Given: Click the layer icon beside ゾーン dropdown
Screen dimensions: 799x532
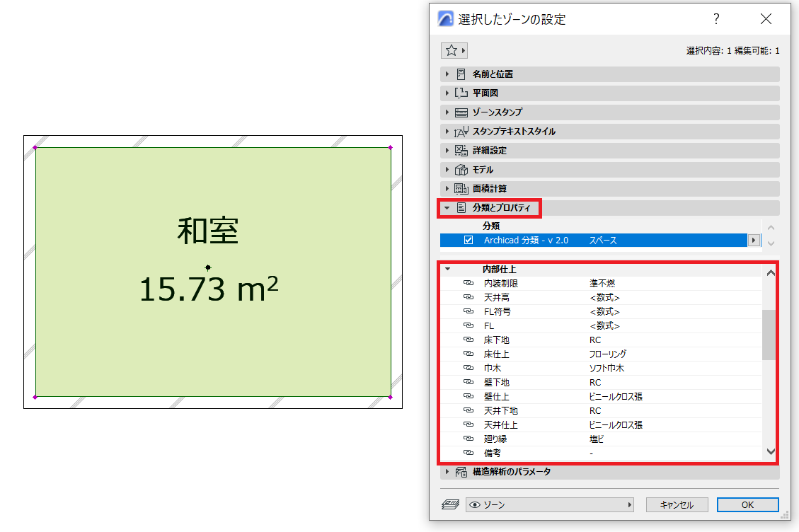Looking at the screenshot, I should (x=451, y=504).
